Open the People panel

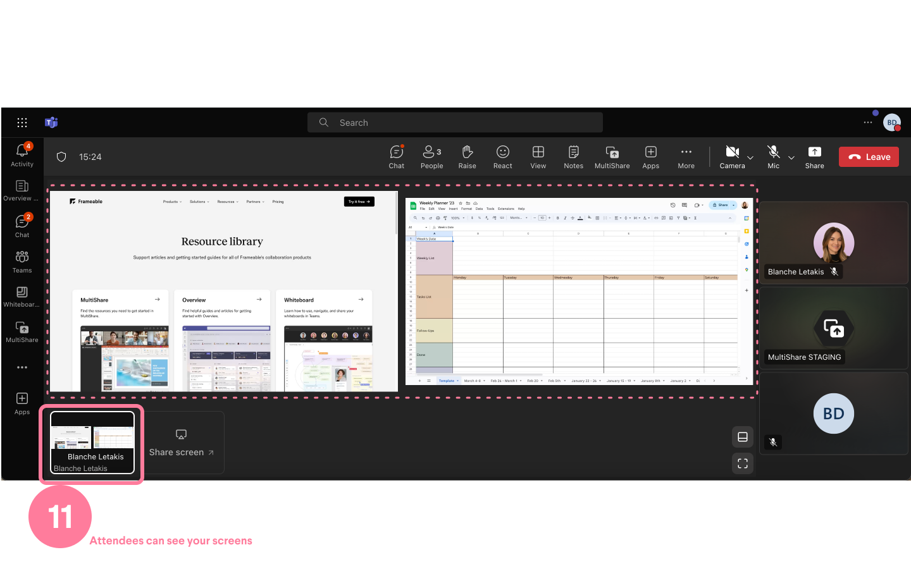pyautogui.click(x=431, y=156)
